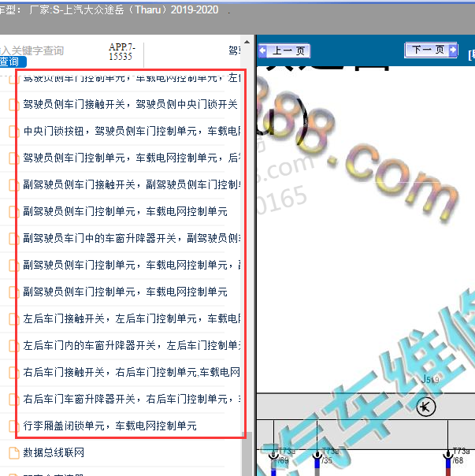Click the J519 label in the diagram
Screen dimensions: 475x476
[x=430, y=379]
